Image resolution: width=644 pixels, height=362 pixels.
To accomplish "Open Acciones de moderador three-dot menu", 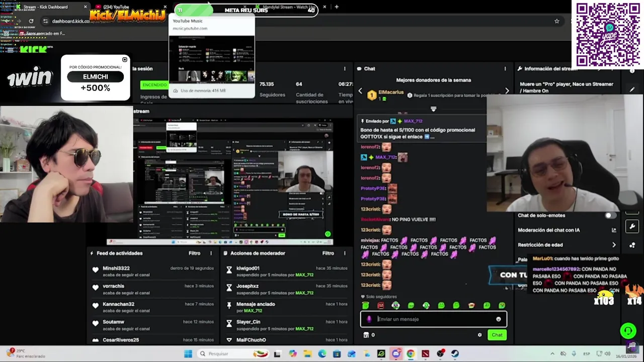I will [x=345, y=253].
